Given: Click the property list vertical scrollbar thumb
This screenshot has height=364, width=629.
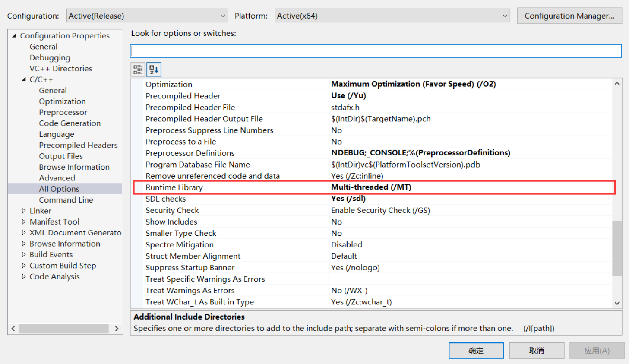Looking at the screenshot, I should point(617,248).
